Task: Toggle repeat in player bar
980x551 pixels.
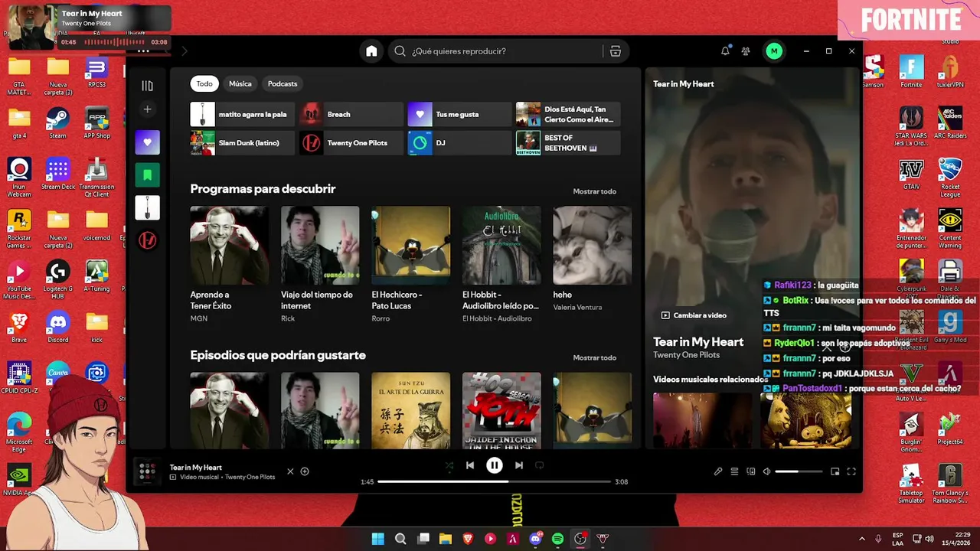Action: (540, 465)
